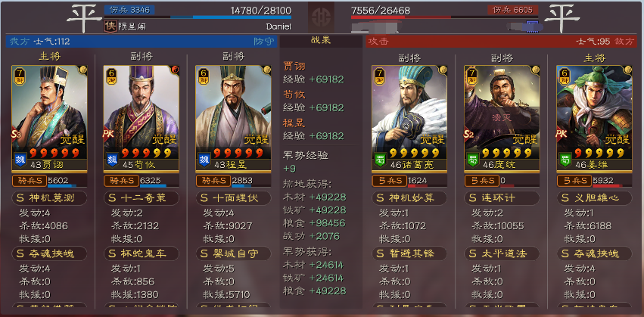Click the PK badge on 姜维's portrait
The width and height of the screenshot is (644, 317).
click(562, 134)
